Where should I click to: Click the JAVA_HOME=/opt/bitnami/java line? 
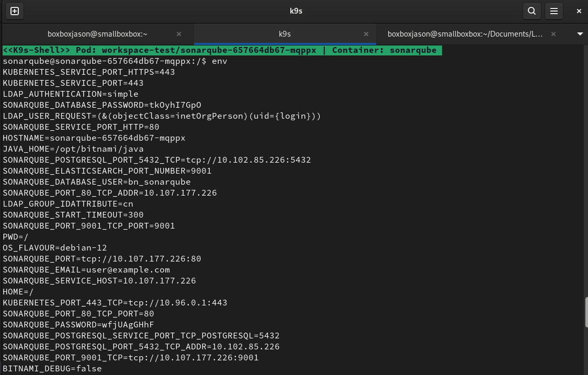coord(73,149)
